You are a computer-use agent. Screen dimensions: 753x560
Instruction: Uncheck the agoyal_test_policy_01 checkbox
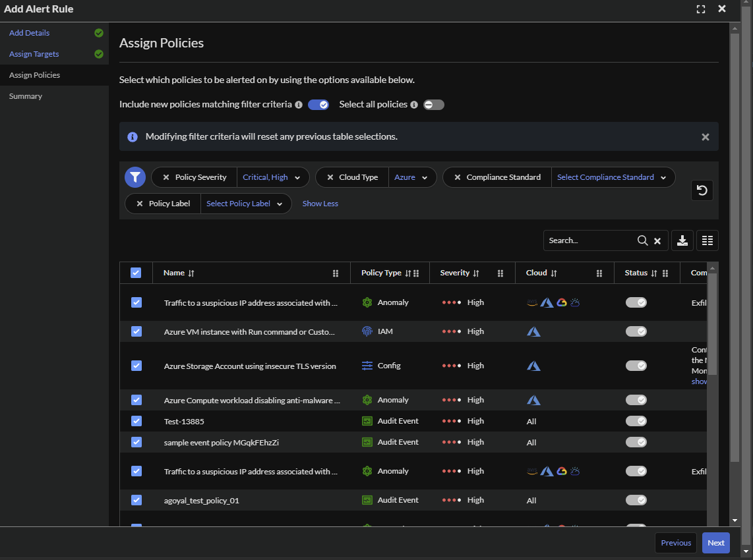tap(136, 500)
